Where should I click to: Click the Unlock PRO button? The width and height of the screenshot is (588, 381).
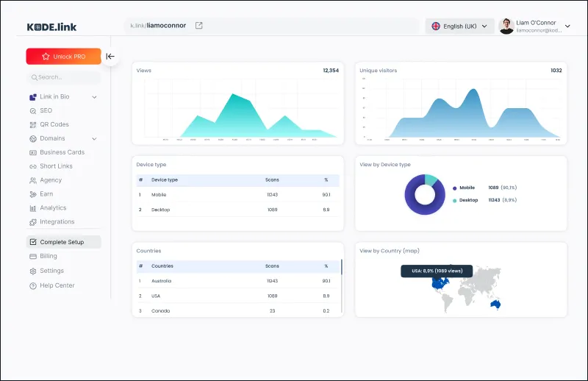pyautogui.click(x=63, y=57)
